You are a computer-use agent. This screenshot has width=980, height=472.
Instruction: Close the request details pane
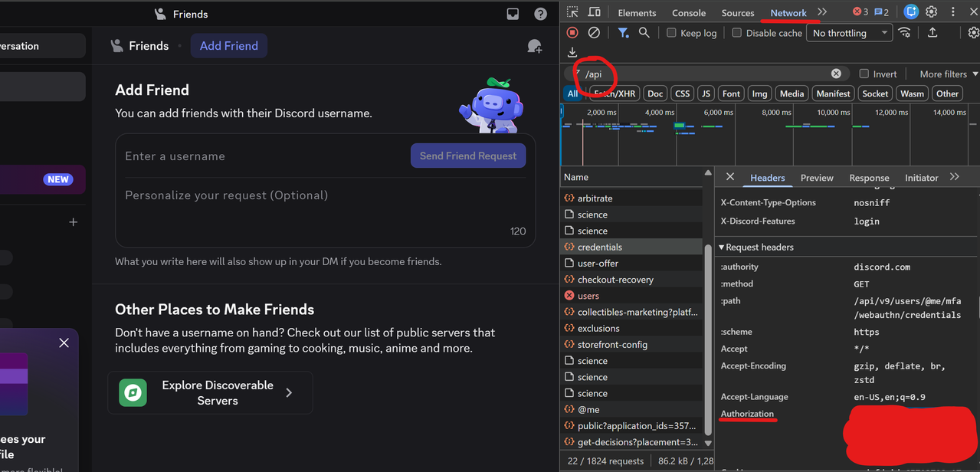click(730, 177)
